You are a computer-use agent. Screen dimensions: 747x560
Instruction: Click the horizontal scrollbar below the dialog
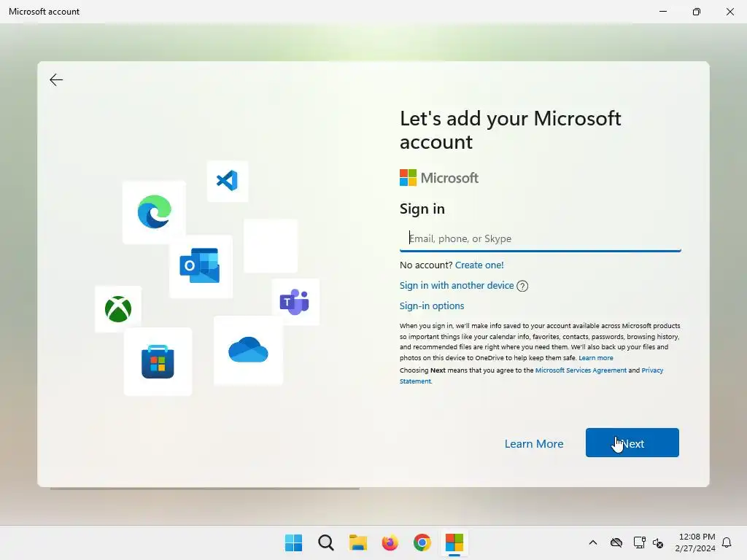tap(205, 489)
